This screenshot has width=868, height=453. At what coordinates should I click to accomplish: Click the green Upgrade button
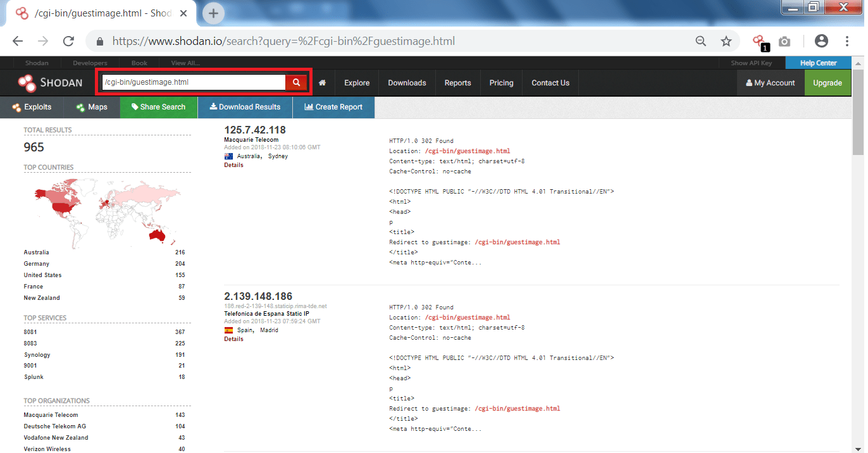tap(828, 83)
